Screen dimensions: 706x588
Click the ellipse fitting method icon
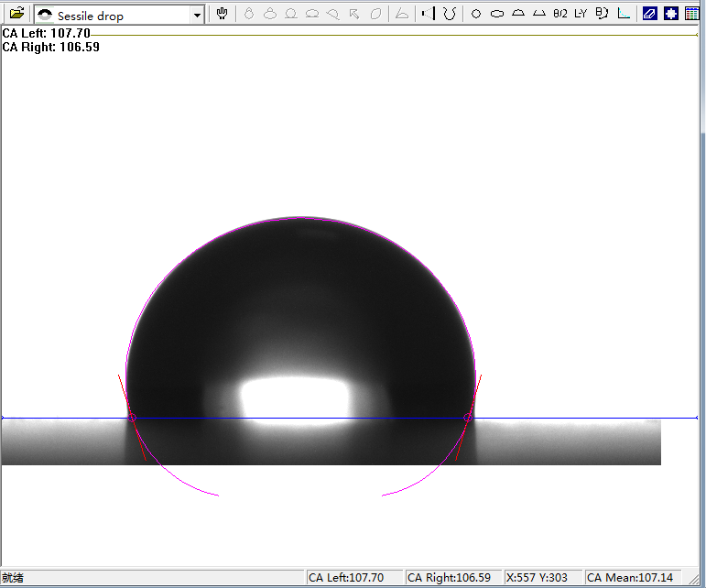(x=496, y=14)
